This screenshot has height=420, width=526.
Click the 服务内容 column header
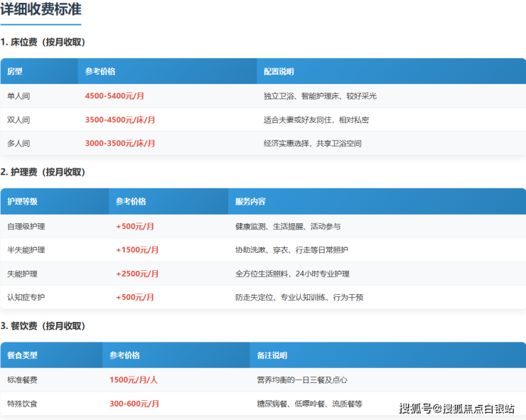pyautogui.click(x=250, y=202)
